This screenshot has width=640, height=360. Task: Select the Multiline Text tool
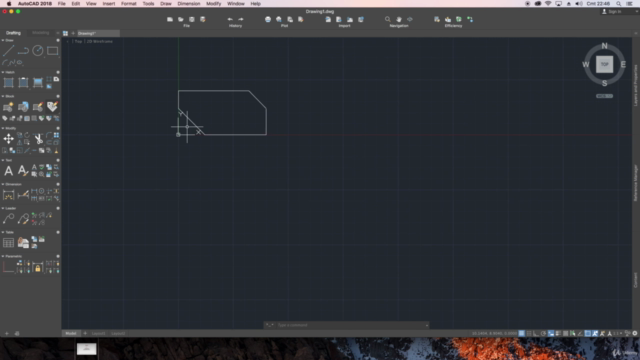coord(8,171)
